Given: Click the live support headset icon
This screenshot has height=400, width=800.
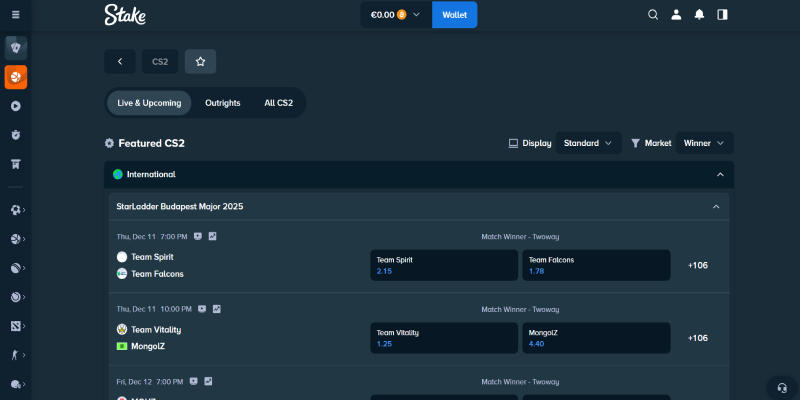Looking at the screenshot, I should (x=781, y=388).
